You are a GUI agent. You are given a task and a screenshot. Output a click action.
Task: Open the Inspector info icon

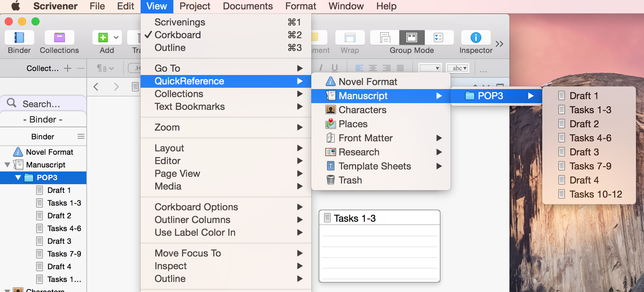[x=476, y=38]
